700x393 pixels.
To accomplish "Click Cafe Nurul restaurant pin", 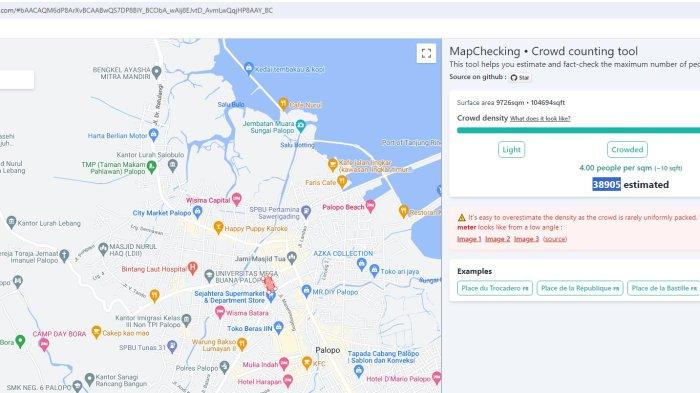I will [283, 104].
